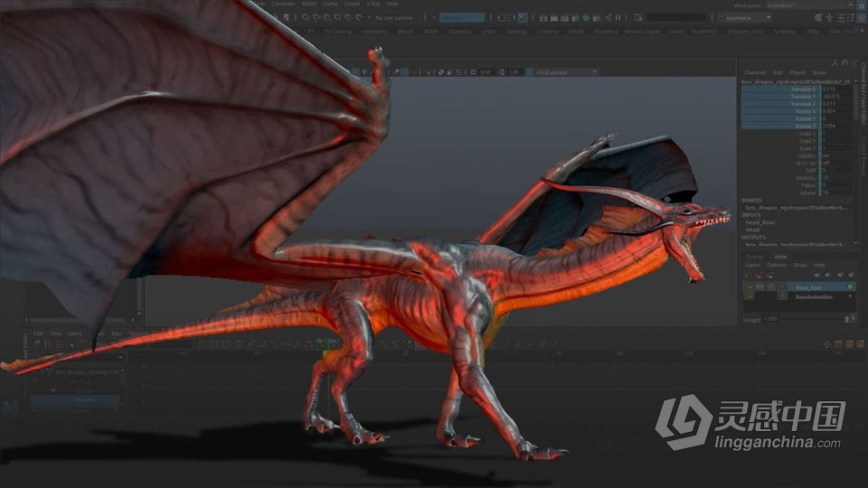Toggle the green active indicator on Head_Roar

point(850,287)
